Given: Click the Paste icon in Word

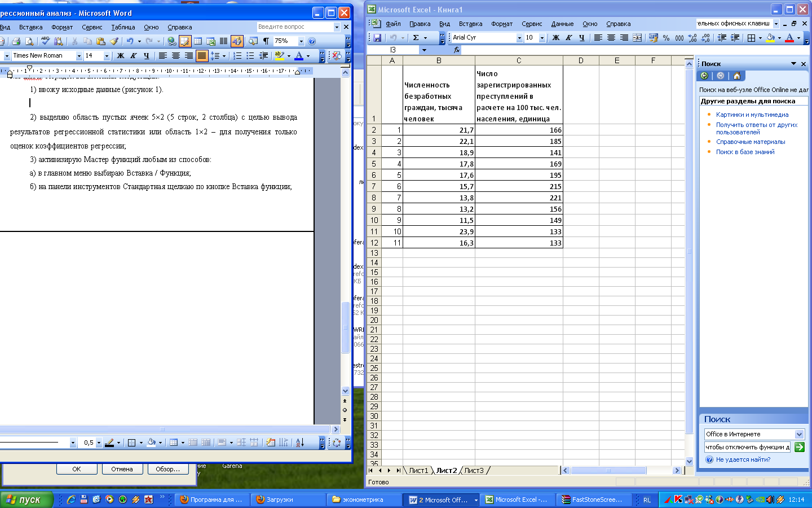Looking at the screenshot, I should tap(101, 41).
